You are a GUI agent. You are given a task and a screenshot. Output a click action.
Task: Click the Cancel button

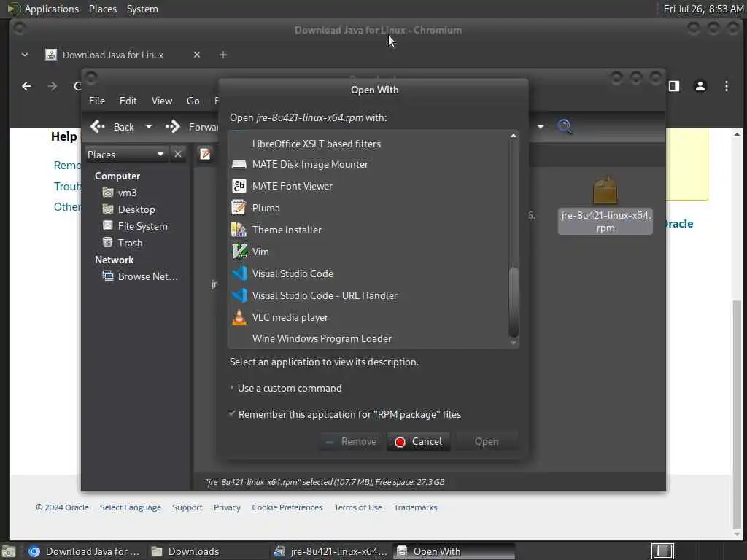(418, 441)
